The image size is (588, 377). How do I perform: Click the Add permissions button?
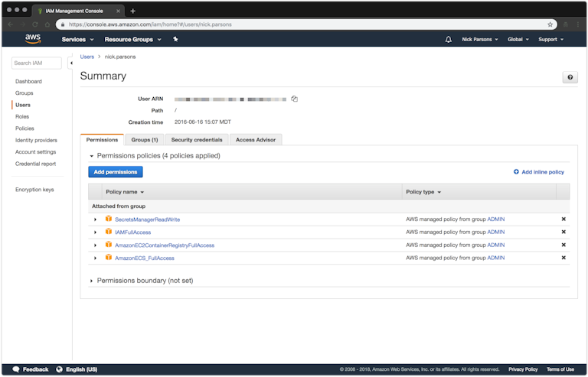coord(116,172)
